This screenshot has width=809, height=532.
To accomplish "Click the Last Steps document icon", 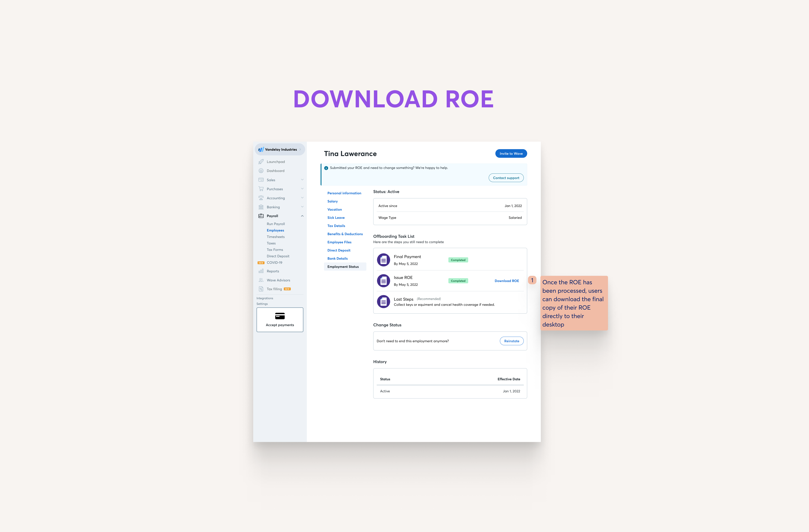I will 383,302.
